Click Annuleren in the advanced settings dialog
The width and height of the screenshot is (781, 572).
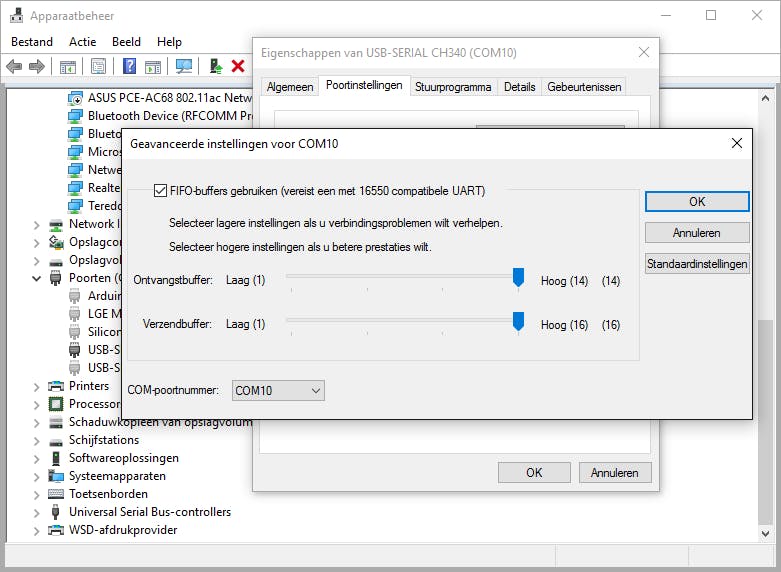point(697,233)
